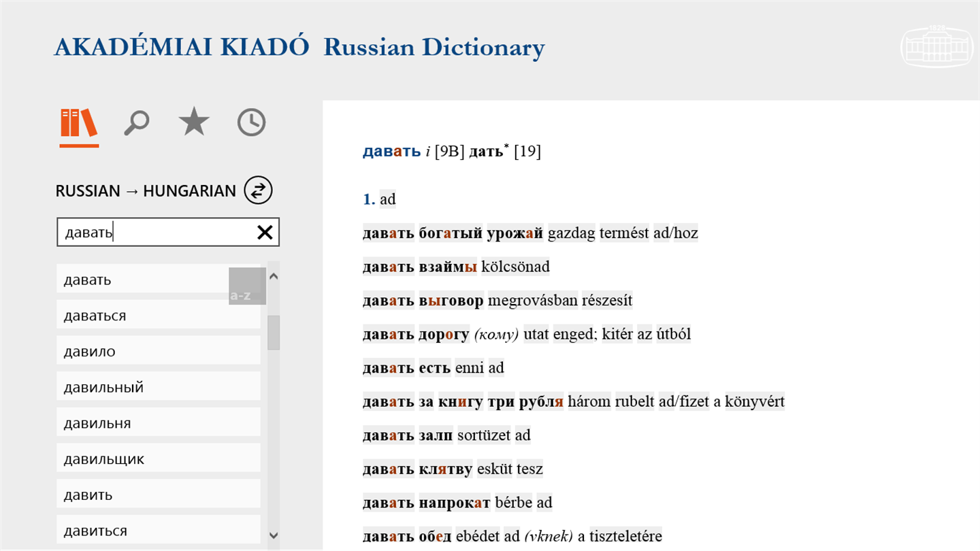This screenshot has height=551, width=980.
Task: Select давило in the word list
Action: [159, 352]
